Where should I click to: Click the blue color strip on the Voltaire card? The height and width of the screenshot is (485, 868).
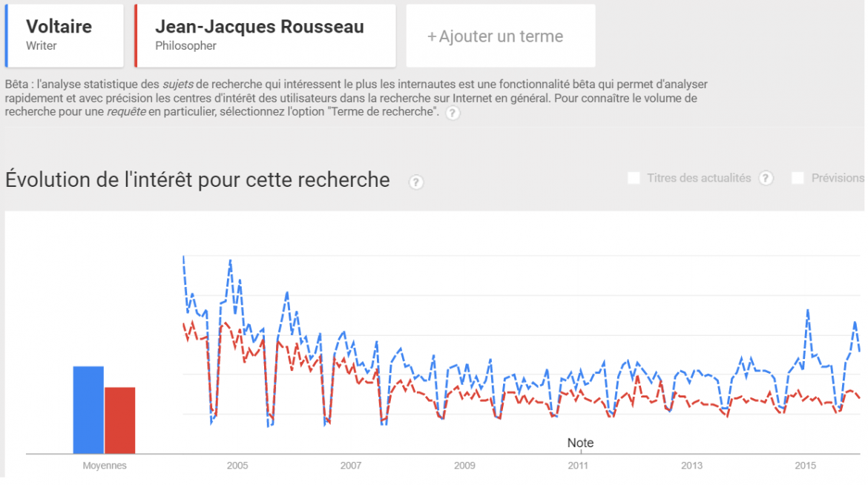7,35
